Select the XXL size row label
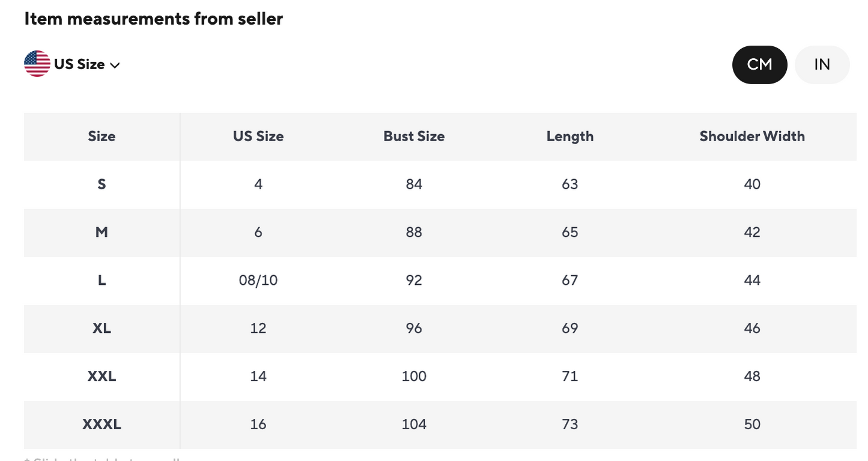This screenshot has width=868, height=461. pos(102,376)
